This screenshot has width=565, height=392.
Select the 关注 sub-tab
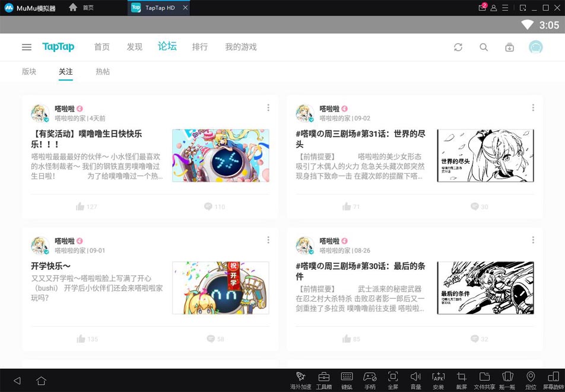click(65, 72)
